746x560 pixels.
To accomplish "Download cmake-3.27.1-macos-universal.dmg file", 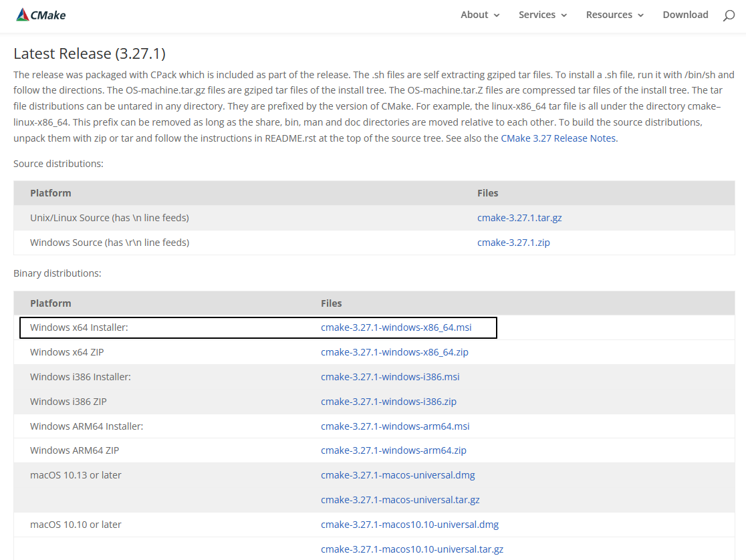I will pyautogui.click(x=398, y=475).
